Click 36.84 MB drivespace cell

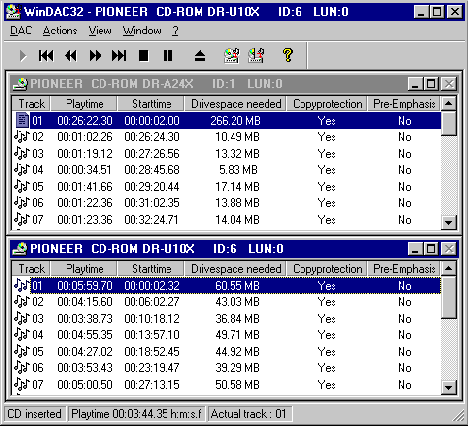coord(237,318)
